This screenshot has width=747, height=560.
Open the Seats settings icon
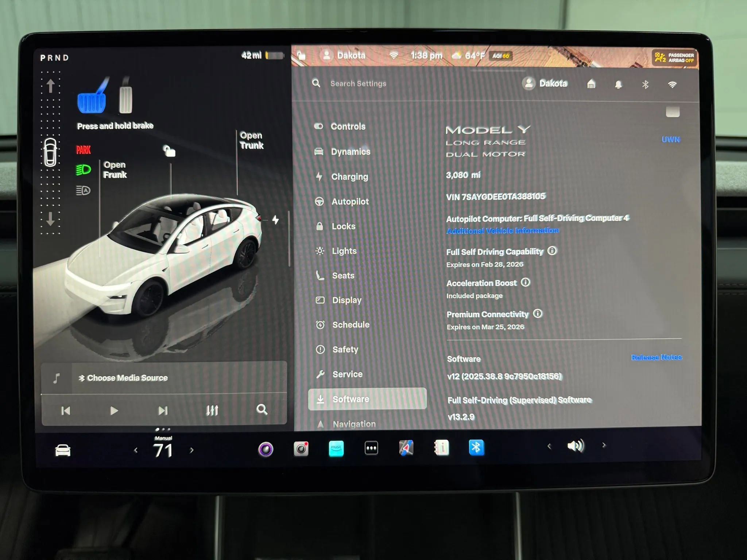point(320,275)
